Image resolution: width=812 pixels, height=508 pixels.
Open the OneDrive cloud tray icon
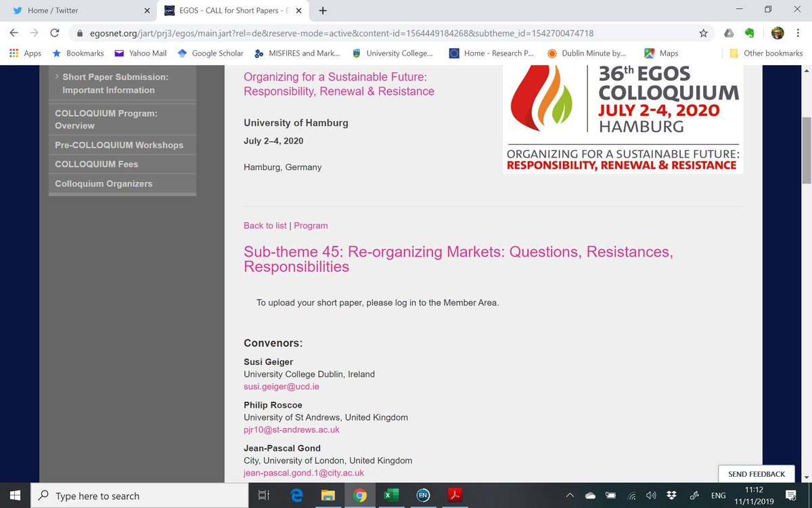(591, 496)
